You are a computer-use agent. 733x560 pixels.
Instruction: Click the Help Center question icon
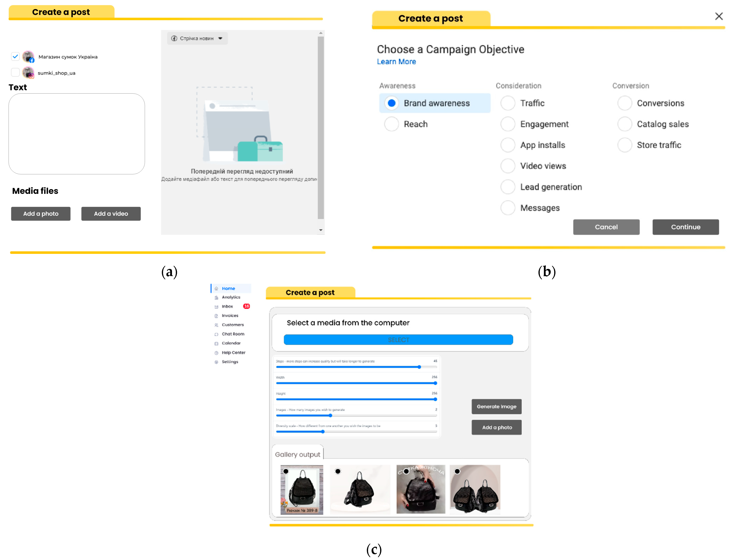click(216, 353)
